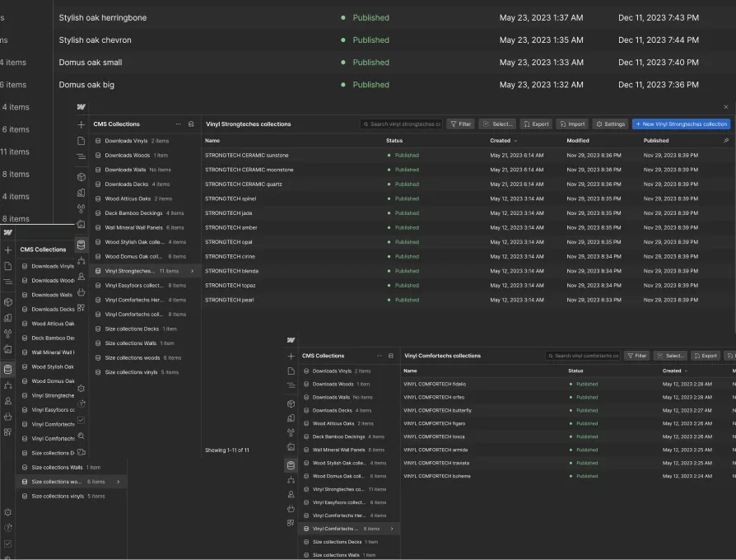This screenshot has width=736, height=560.
Task: Open Users icon in Comfortechs window sidebar
Action: point(291,494)
